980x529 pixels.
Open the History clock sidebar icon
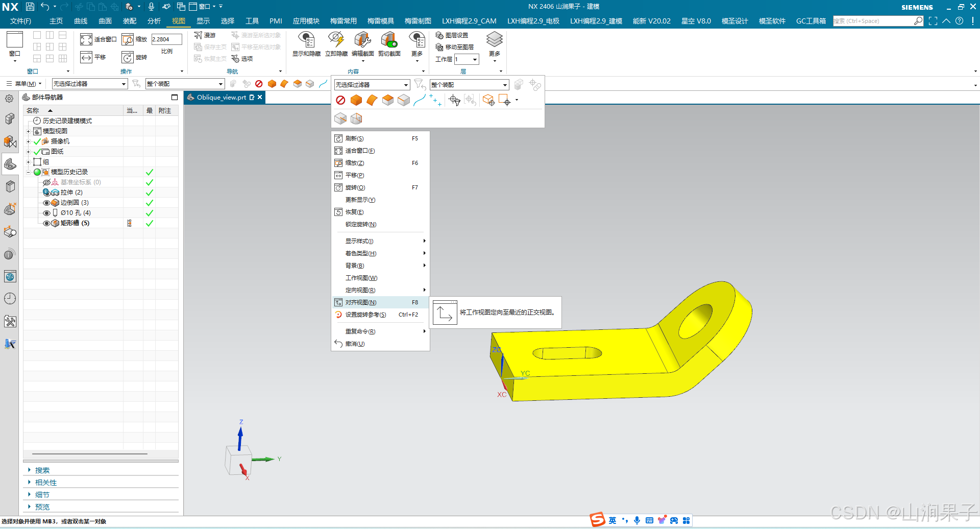(10, 299)
